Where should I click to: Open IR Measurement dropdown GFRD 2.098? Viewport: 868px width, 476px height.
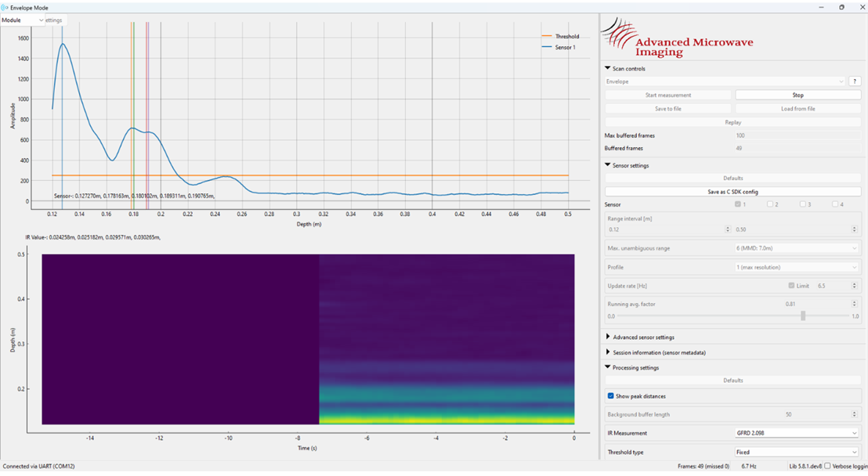coord(796,434)
